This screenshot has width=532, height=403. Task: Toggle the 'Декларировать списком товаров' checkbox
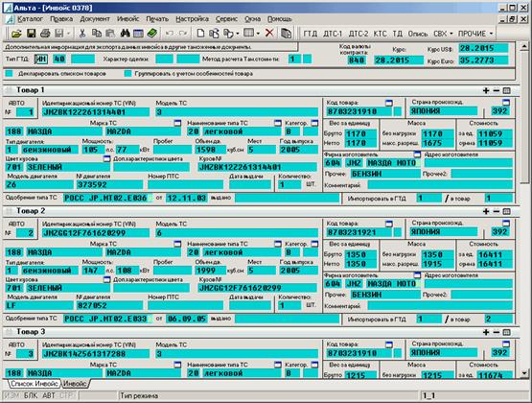pos(10,73)
